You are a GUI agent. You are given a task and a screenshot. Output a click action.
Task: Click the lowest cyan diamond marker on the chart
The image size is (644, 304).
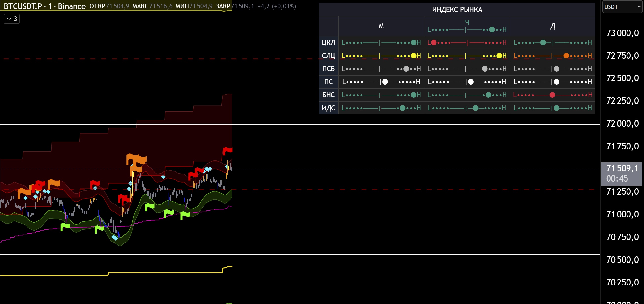115,237
